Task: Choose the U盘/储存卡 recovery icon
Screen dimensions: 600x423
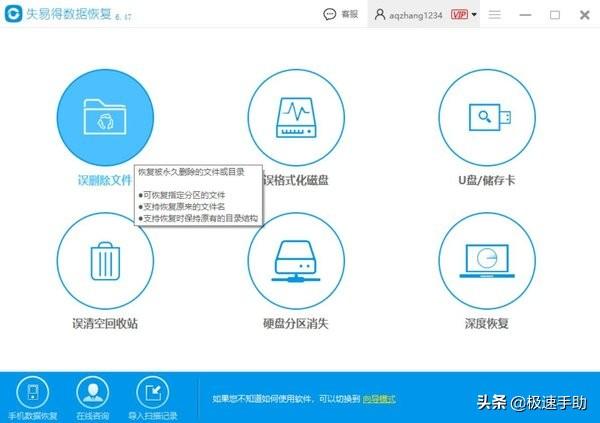Action: point(487,118)
